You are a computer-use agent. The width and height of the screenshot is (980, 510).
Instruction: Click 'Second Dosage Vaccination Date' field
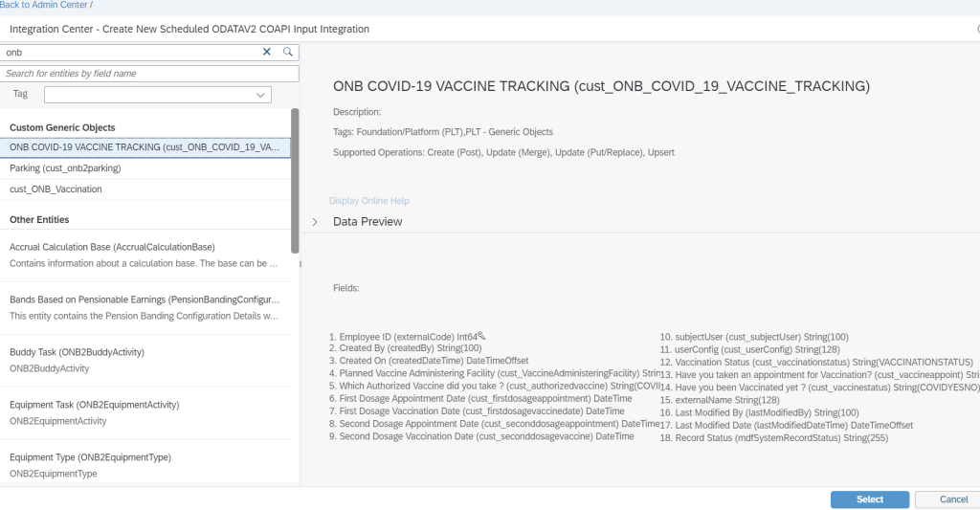click(x=481, y=436)
